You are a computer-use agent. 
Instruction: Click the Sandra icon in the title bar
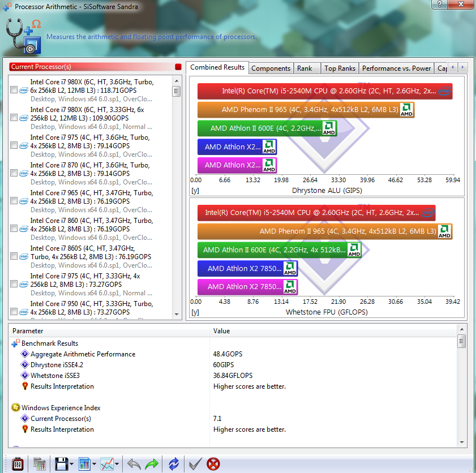pyautogui.click(x=7, y=7)
